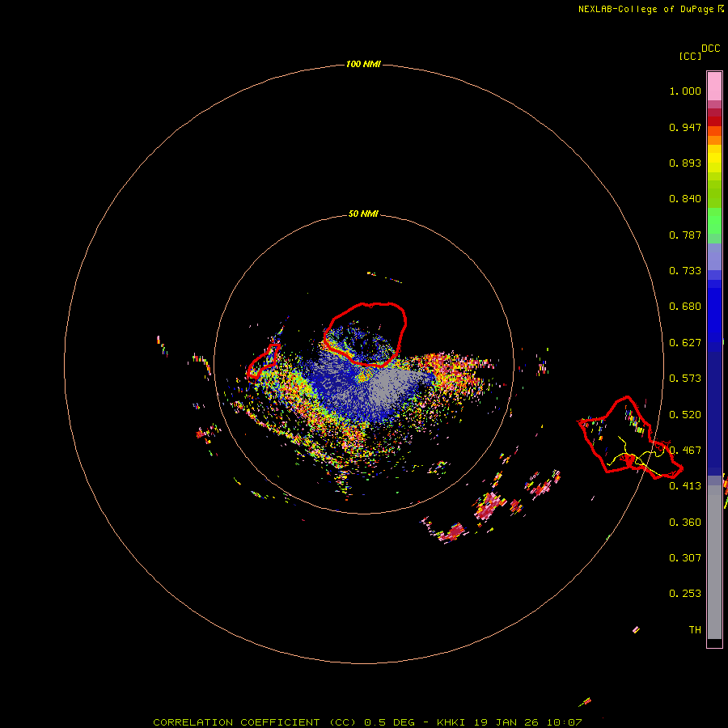Click the Correlation Coefficient title at the bottom
Screen dimensions: 728x728
pyautogui.click(x=367, y=722)
